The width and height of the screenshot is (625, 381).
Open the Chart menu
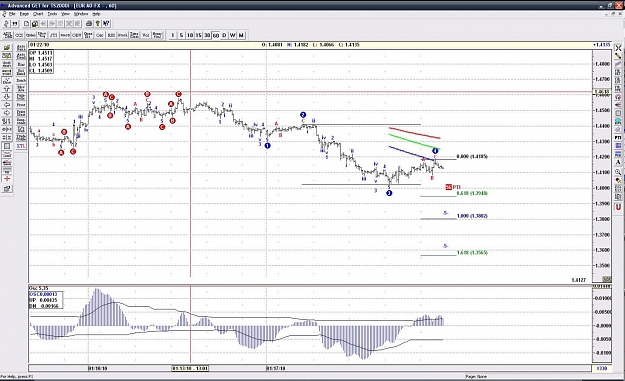(x=38, y=14)
